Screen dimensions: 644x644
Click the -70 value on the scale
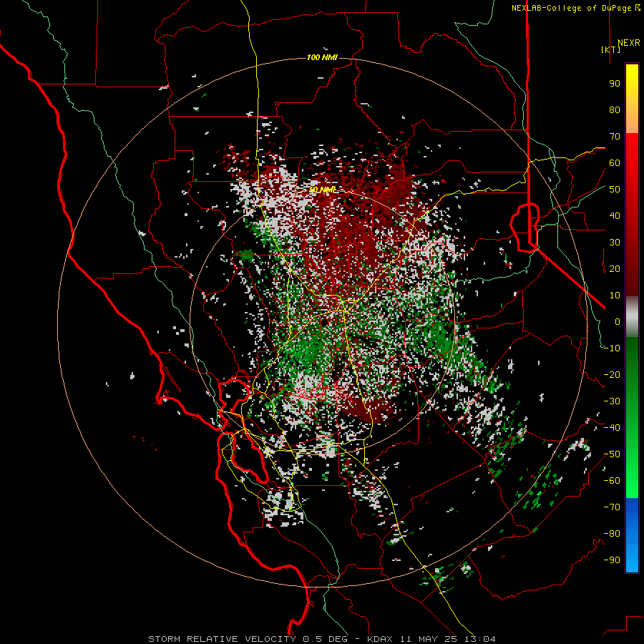click(612, 507)
